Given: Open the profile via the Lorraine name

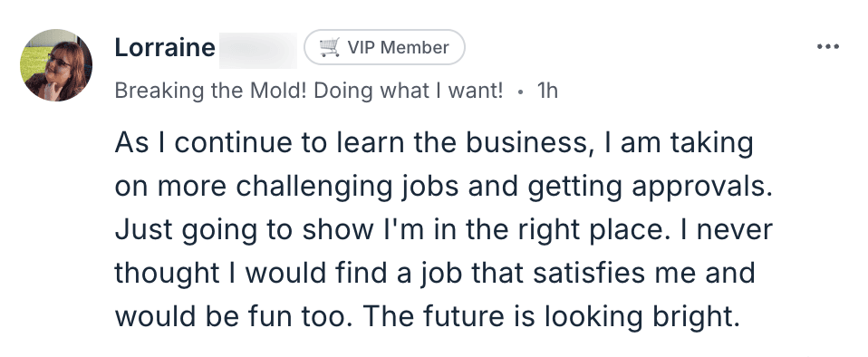Looking at the screenshot, I should pos(164,48).
